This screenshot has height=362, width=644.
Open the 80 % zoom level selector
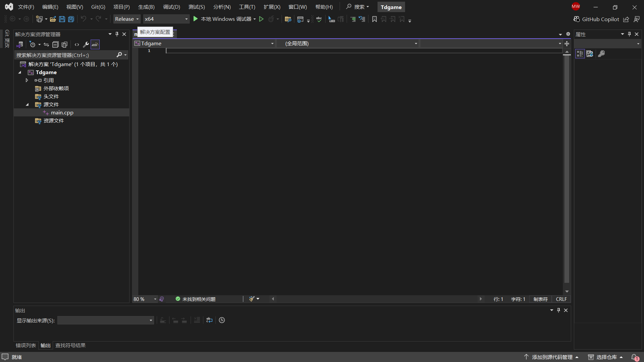pyautogui.click(x=145, y=299)
